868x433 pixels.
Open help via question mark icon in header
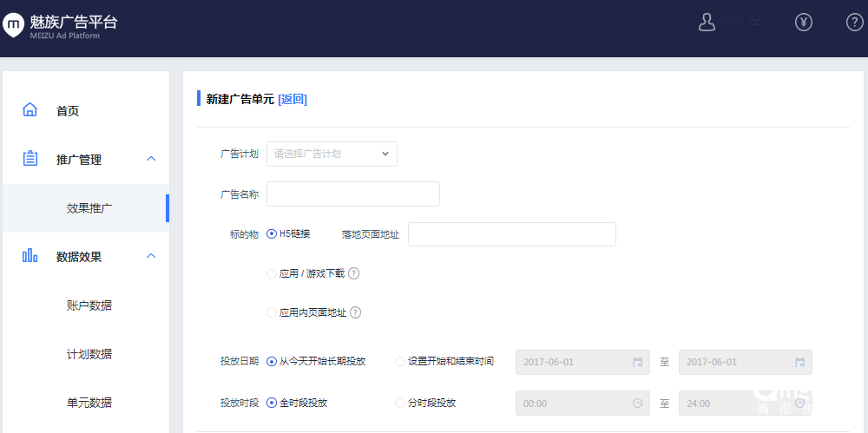(854, 23)
